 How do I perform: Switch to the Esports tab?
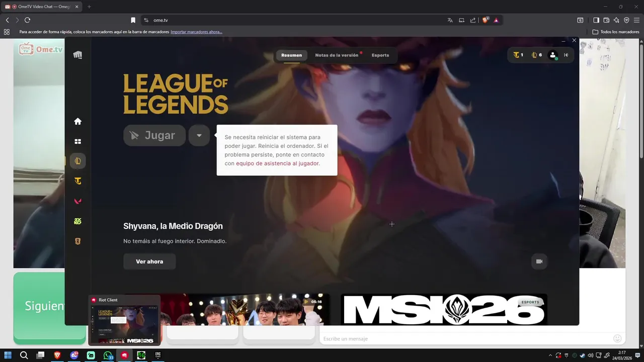click(x=380, y=55)
